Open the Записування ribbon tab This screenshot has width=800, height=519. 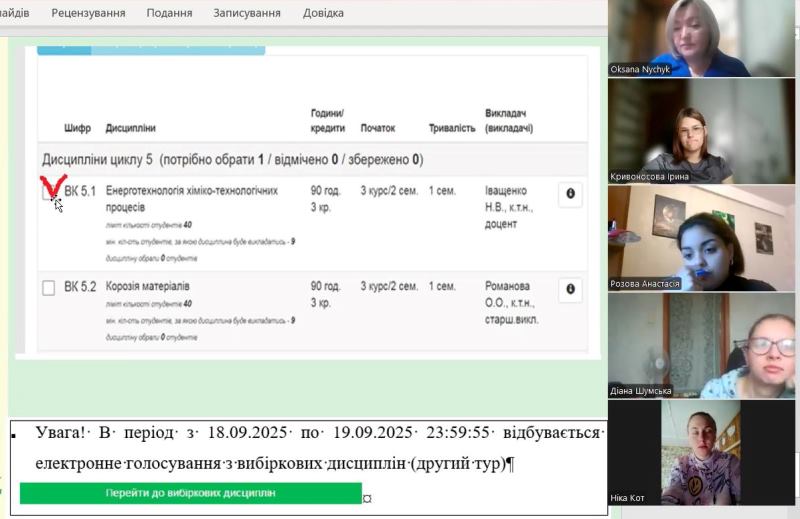[x=247, y=13]
